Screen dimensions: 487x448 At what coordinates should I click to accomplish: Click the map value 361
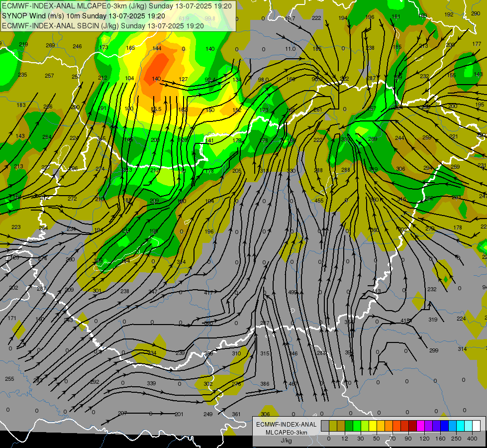point(236,414)
